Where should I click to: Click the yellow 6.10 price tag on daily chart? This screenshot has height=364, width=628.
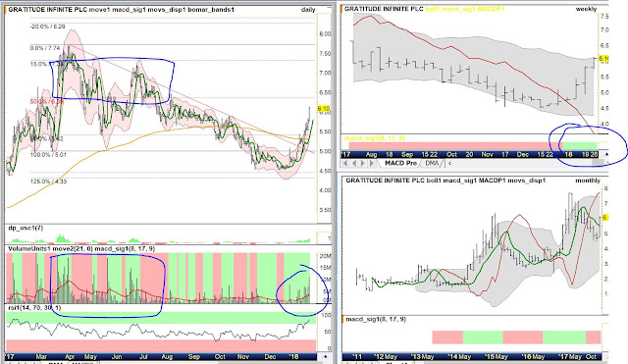(x=324, y=109)
